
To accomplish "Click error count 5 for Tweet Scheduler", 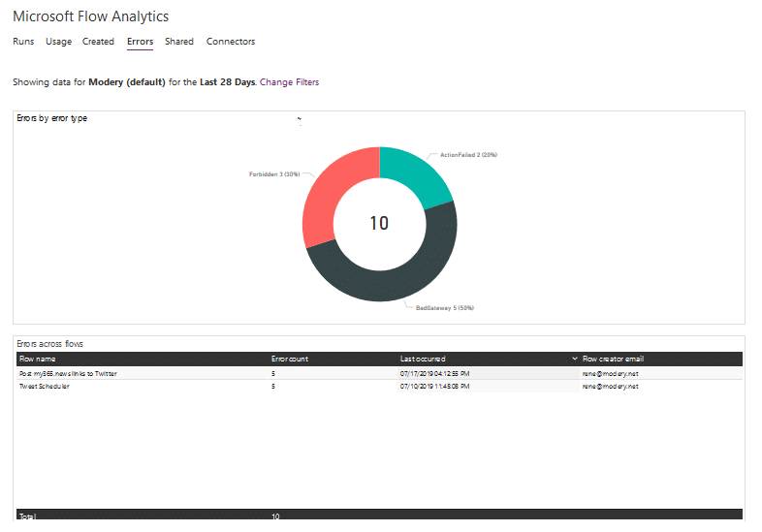I will [273, 387].
